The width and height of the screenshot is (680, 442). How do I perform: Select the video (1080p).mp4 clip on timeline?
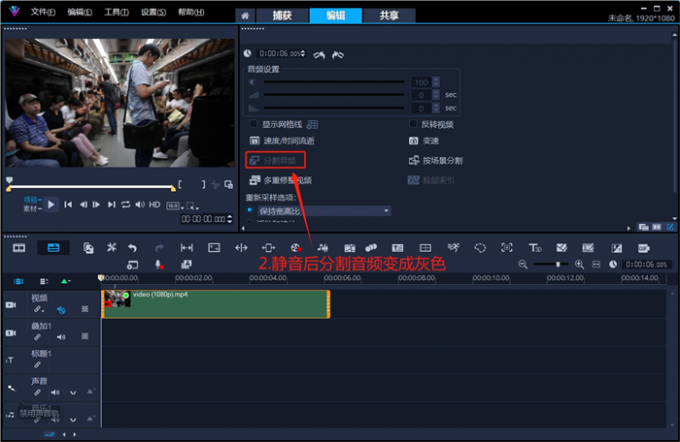click(216, 304)
